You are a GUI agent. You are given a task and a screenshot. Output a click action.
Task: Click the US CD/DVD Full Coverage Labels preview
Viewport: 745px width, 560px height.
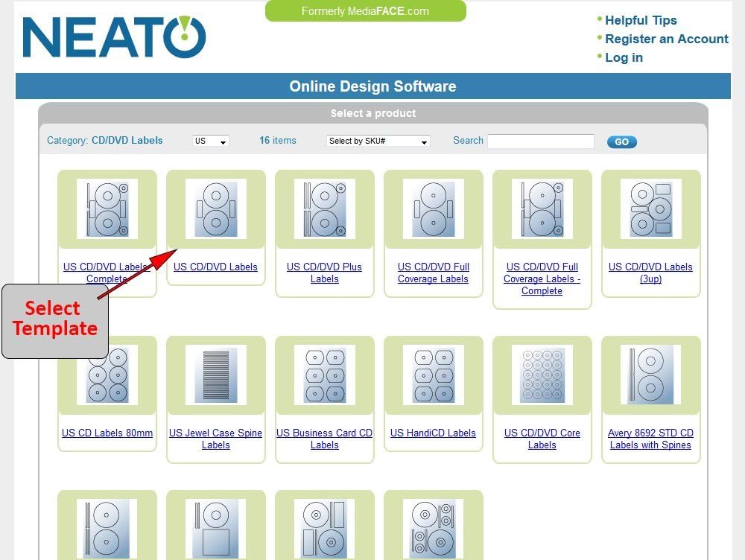tap(433, 209)
